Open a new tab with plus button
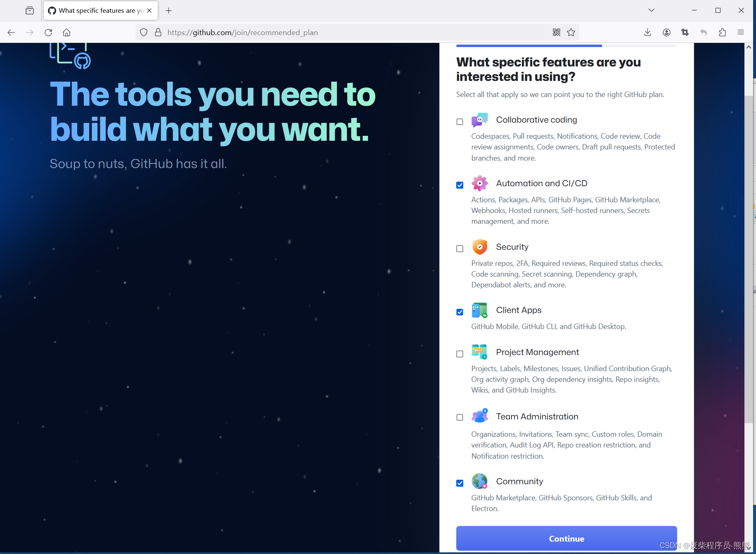The image size is (756, 554). point(168,10)
